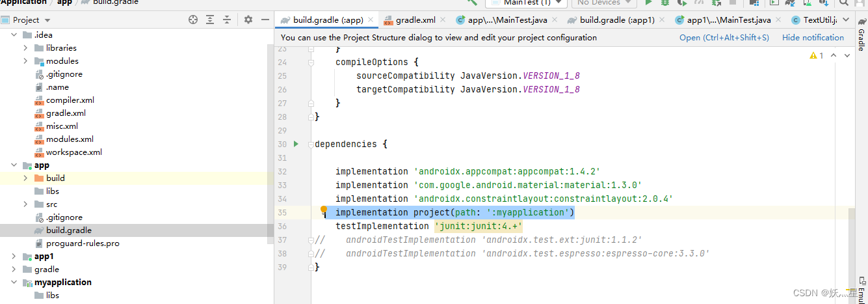Collapse the myapplication module
Image resolution: width=868 pixels, height=304 pixels.
[13, 283]
